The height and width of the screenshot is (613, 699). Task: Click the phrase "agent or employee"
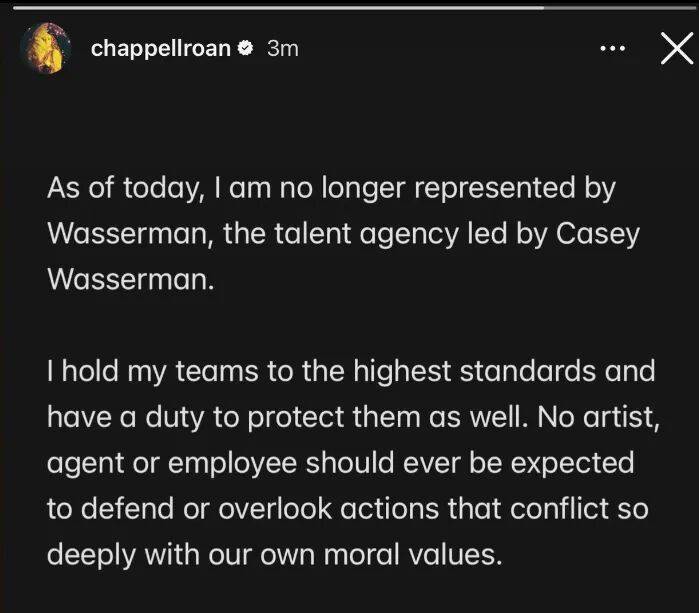click(170, 463)
